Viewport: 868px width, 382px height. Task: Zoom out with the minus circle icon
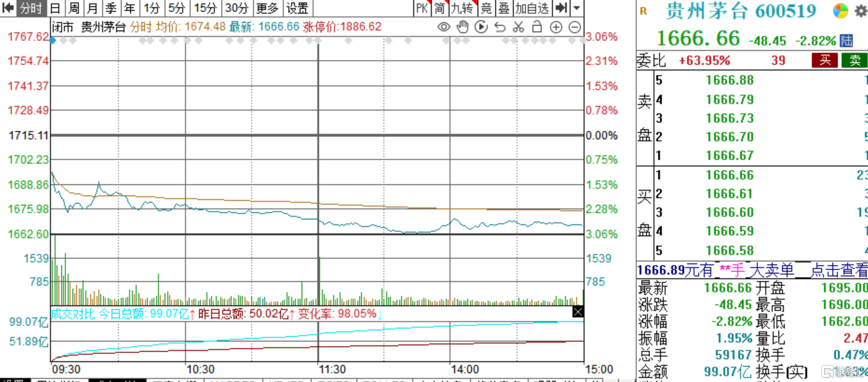(575, 27)
